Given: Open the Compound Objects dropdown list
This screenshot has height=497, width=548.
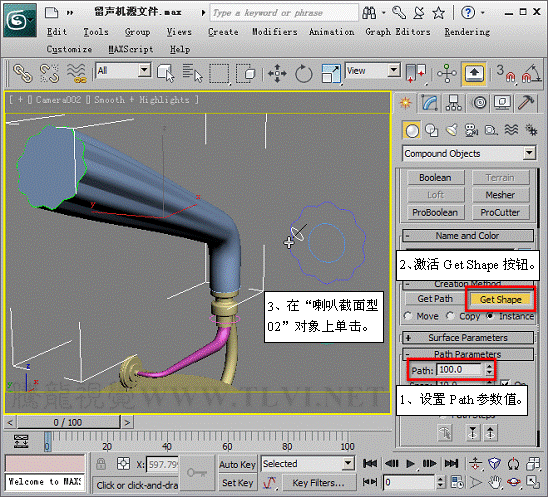Looking at the screenshot, I should 530,153.
